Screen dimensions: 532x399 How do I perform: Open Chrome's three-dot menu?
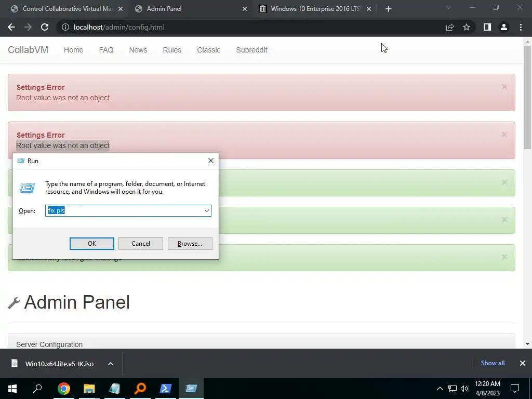click(x=521, y=27)
